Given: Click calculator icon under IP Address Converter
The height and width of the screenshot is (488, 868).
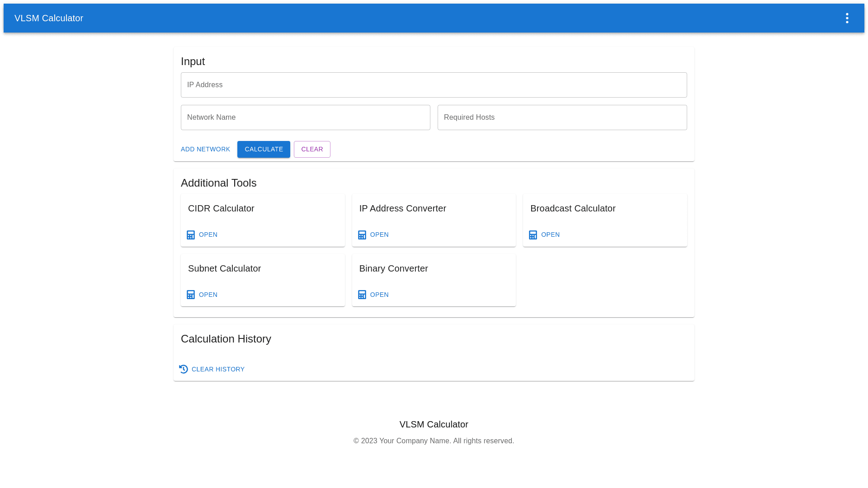Looking at the screenshot, I should (362, 235).
